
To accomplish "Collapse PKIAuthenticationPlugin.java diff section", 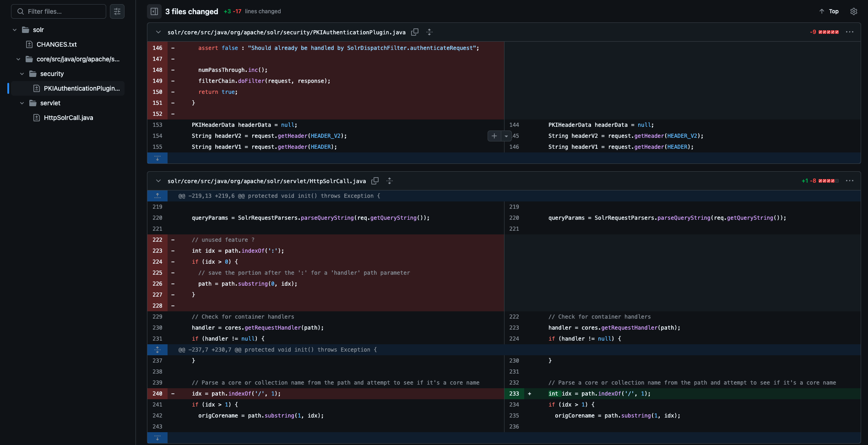I will 158,32.
